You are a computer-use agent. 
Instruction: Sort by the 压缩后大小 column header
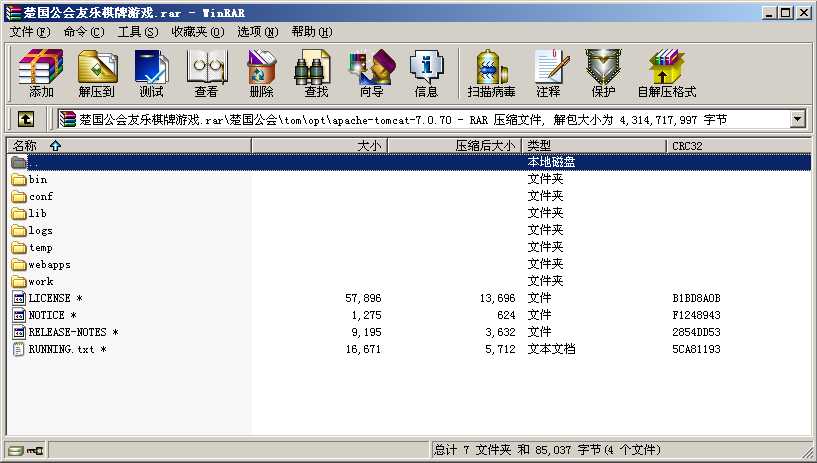coord(455,146)
